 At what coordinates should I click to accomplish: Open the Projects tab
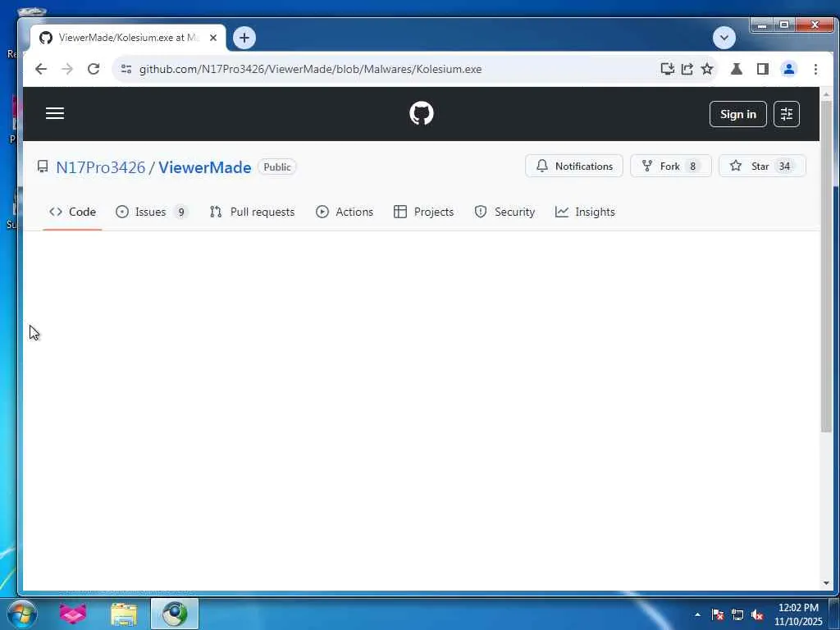pos(423,212)
